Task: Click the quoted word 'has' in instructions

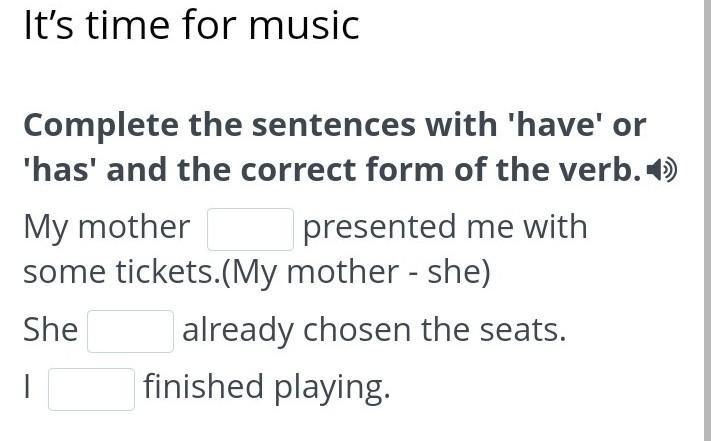Action: tap(61, 171)
